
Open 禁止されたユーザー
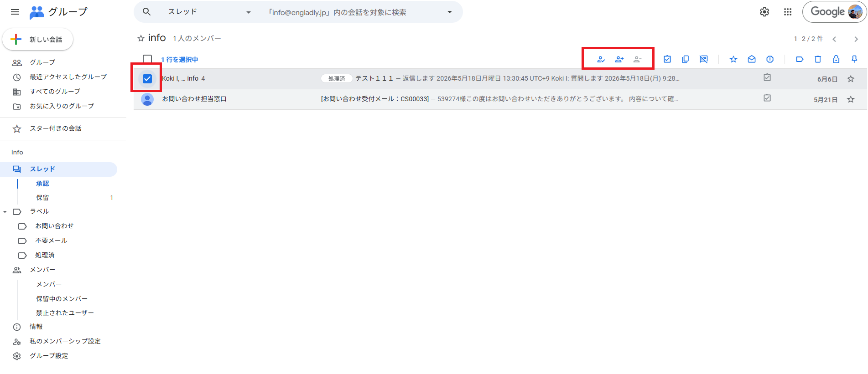[x=65, y=313]
